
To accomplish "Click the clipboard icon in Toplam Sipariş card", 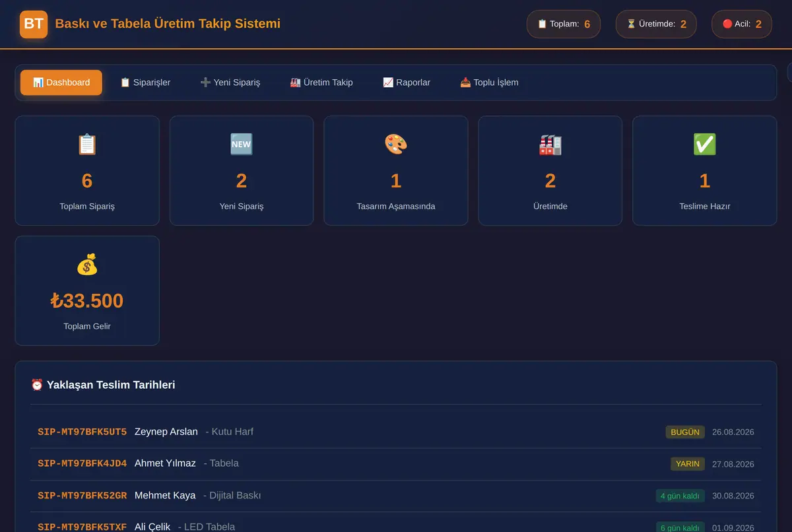I will point(87,145).
